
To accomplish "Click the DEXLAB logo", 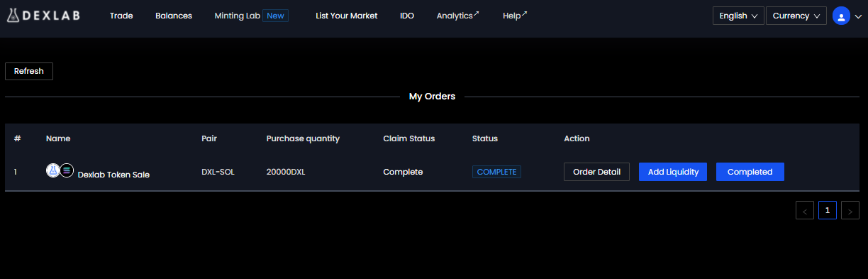I will (x=43, y=16).
